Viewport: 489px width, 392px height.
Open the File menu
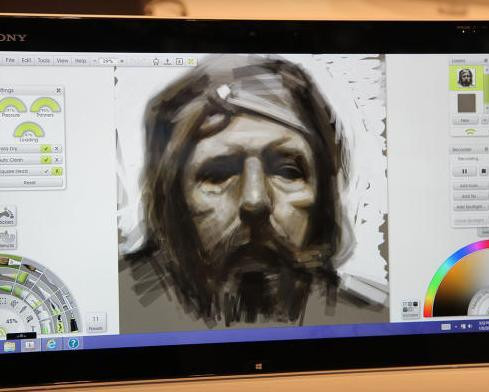10,60
